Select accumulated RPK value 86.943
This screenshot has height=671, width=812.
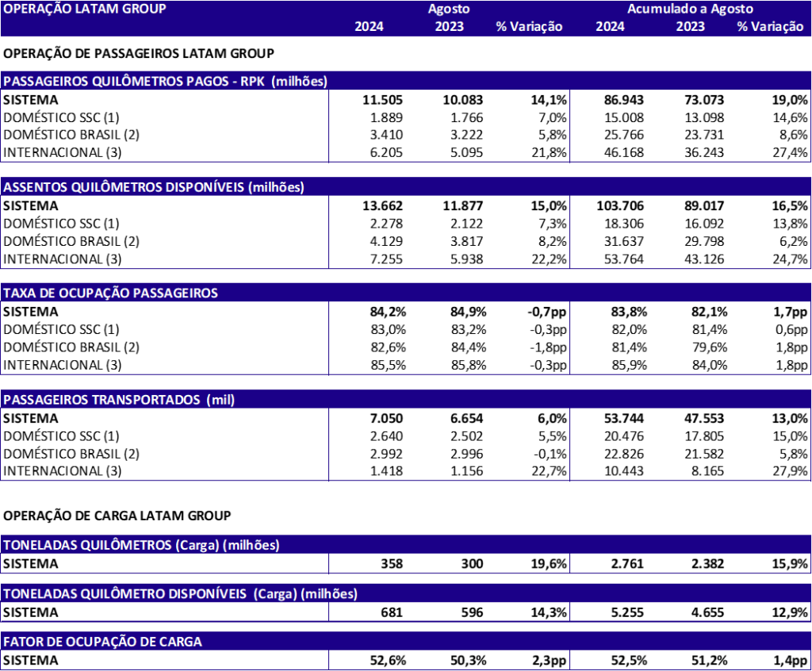point(623,100)
